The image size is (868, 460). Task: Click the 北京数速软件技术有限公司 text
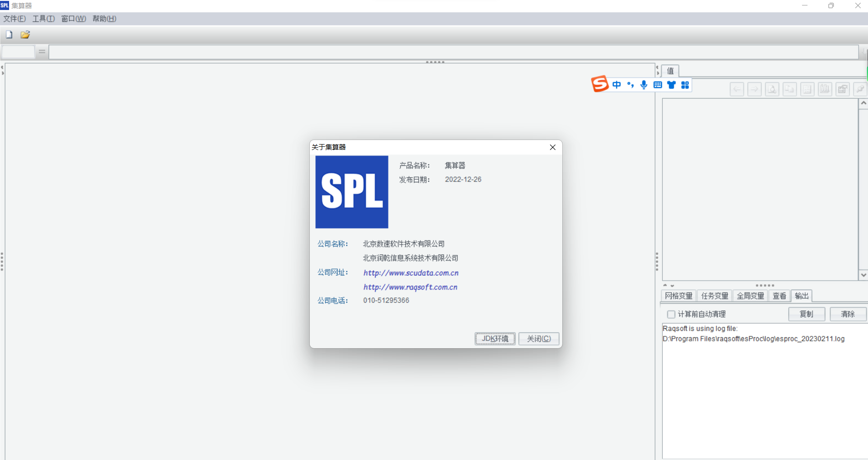404,244
